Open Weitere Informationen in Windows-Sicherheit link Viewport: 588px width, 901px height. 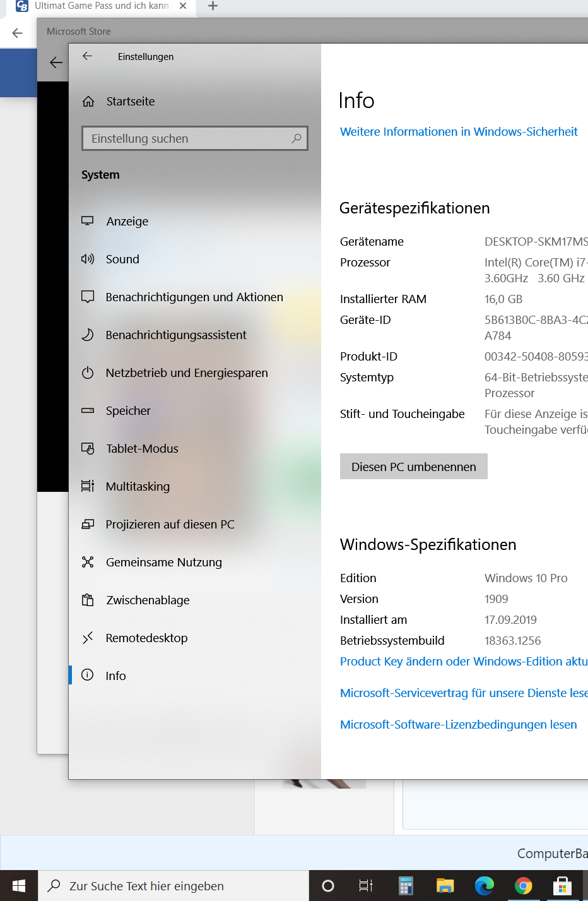[459, 131]
